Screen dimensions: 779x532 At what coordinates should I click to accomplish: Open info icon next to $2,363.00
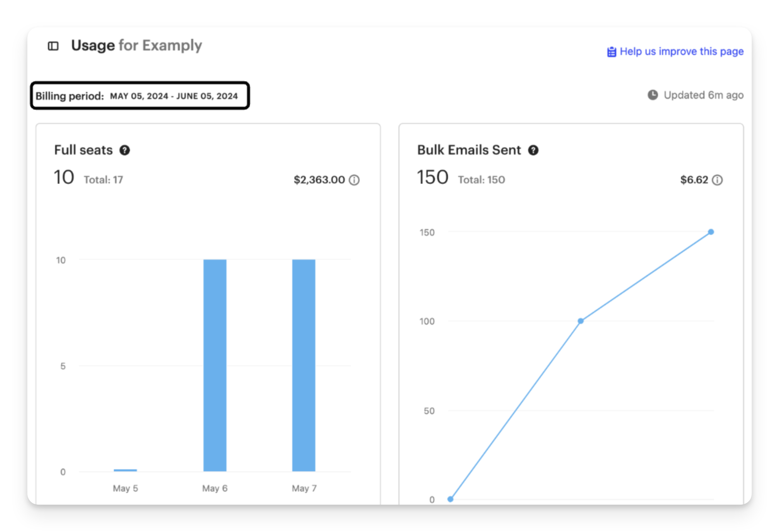coord(354,180)
